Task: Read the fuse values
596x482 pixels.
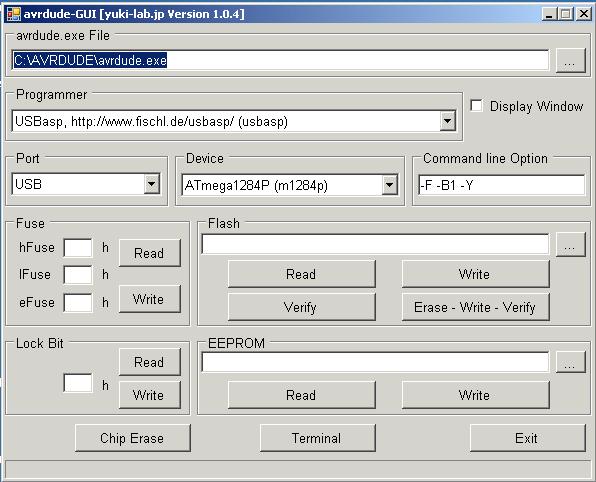Action: pos(149,253)
